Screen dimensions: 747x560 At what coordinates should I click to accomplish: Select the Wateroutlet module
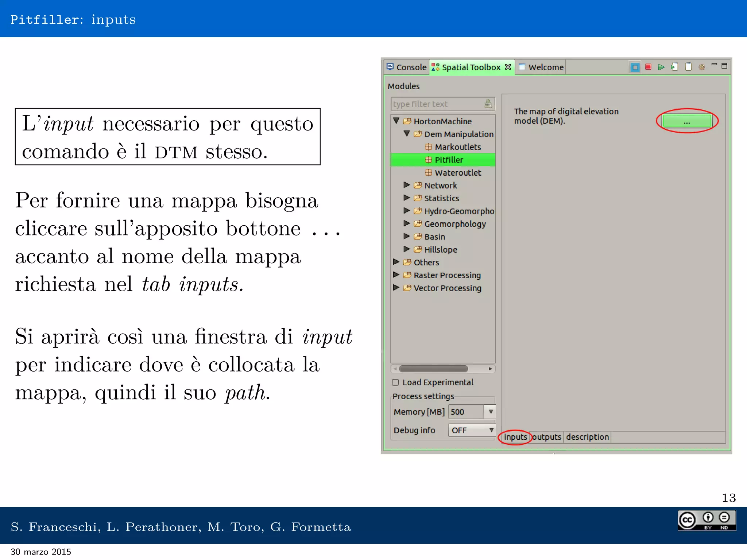tap(458, 172)
